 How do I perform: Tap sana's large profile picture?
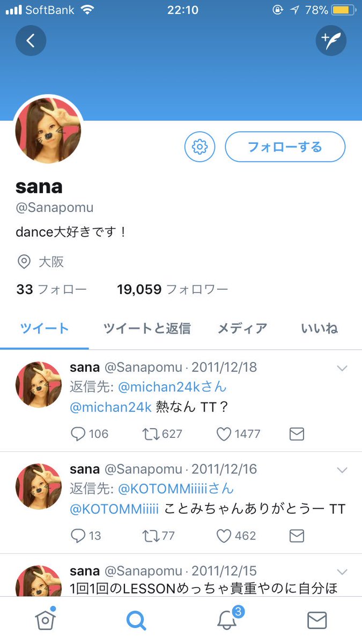click(x=48, y=130)
